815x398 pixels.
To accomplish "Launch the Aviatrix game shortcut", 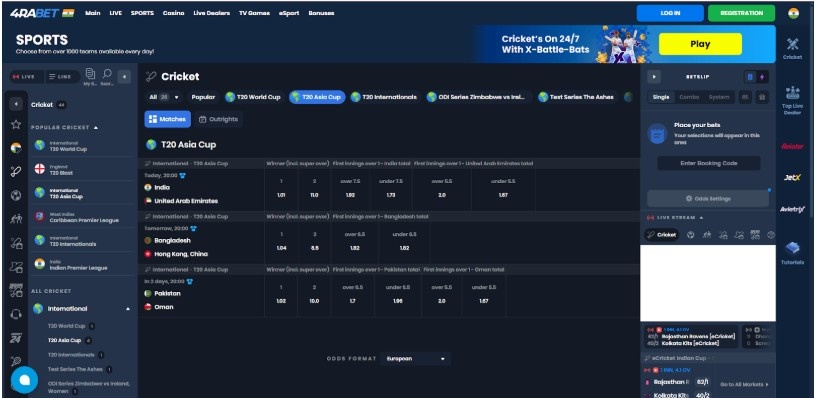I will click(793, 209).
